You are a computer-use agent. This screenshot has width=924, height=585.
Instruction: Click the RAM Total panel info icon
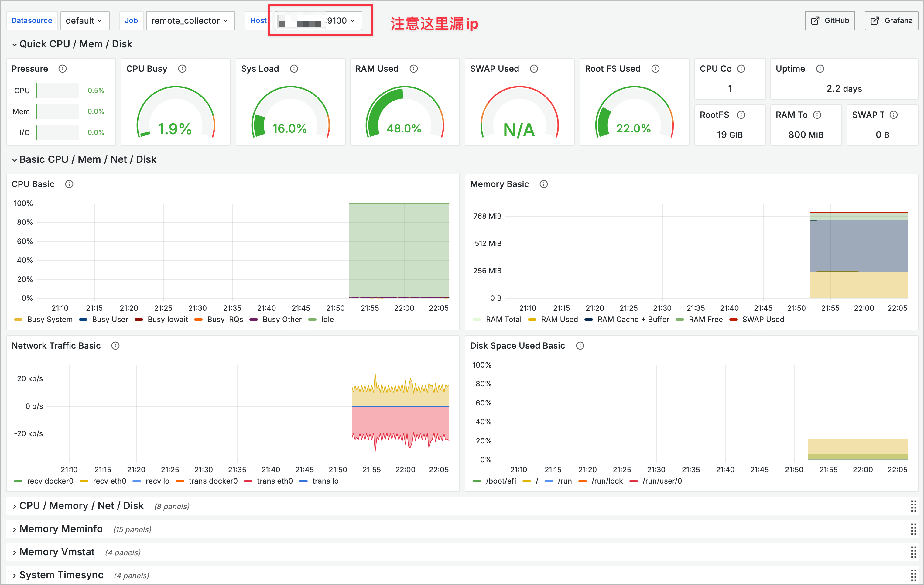tap(817, 115)
